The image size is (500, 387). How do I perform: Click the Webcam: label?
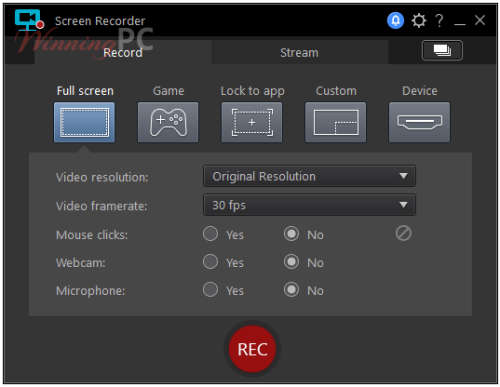pos(81,263)
